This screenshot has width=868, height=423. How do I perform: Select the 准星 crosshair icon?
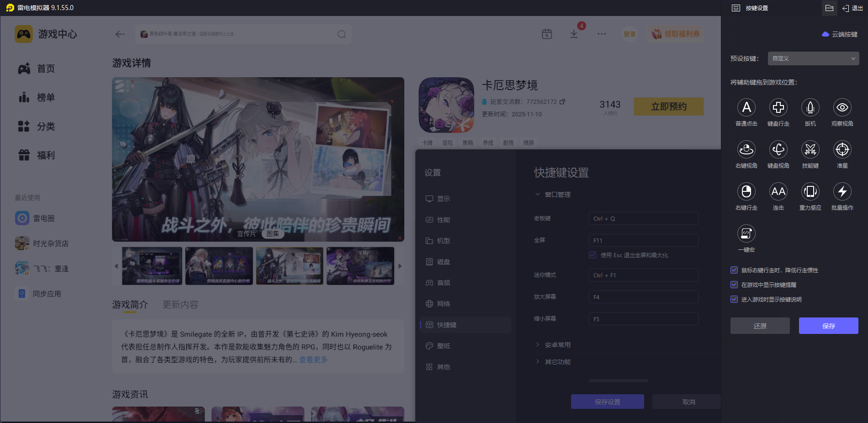pyautogui.click(x=842, y=149)
